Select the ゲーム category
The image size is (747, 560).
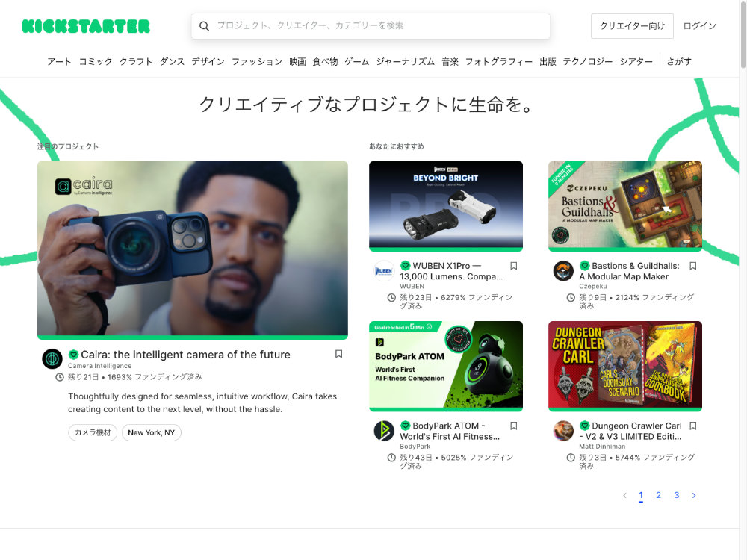click(356, 62)
